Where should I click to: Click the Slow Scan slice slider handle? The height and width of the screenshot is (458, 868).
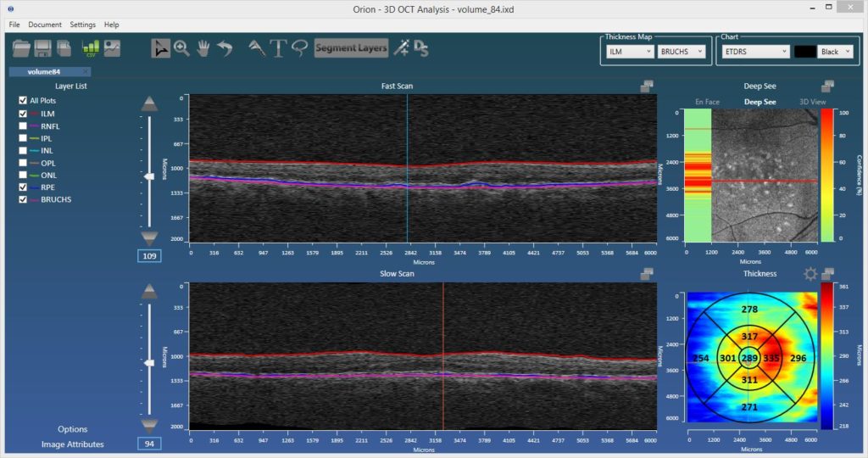coord(149,363)
